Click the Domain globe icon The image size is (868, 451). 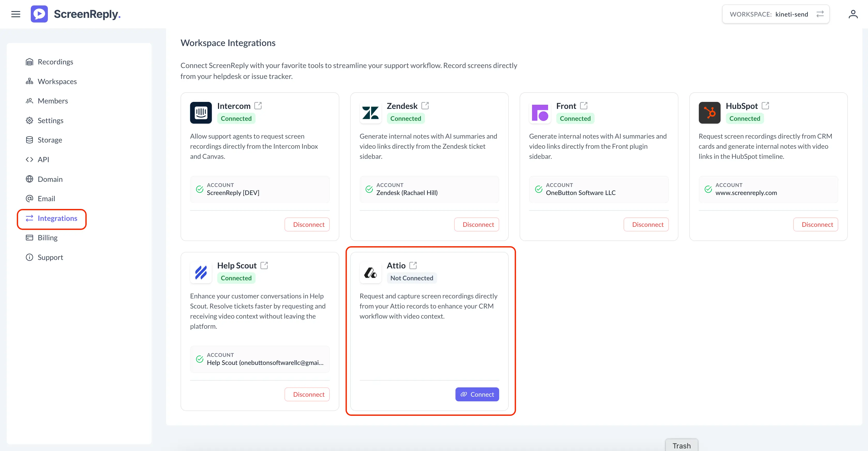30,179
